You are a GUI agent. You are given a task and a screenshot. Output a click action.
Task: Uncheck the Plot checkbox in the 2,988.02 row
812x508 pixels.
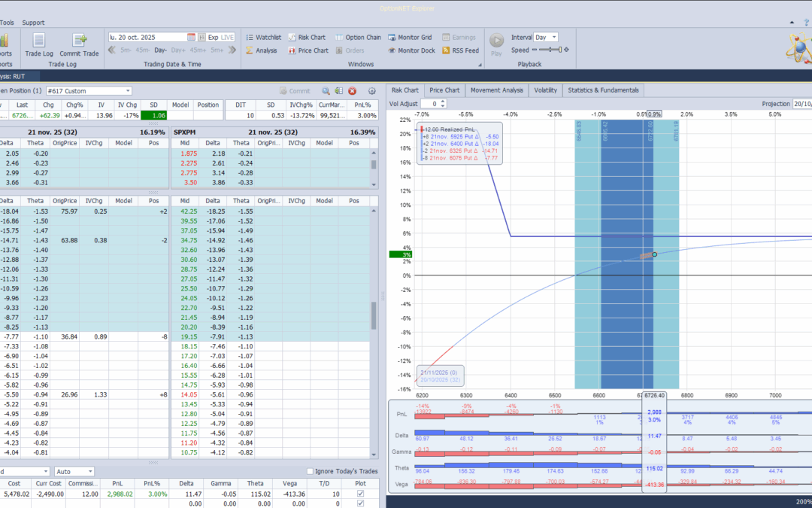point(360,494)
